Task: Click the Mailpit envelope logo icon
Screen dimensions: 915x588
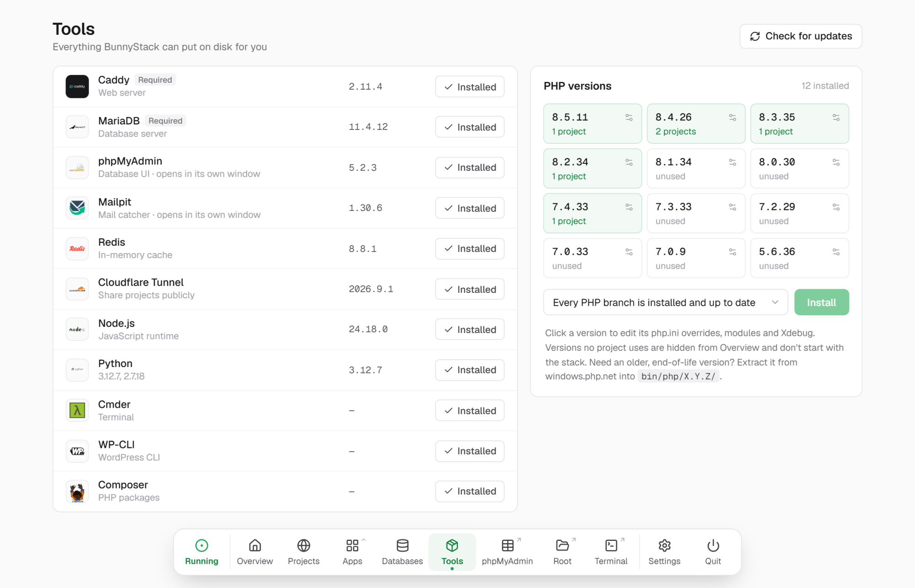Action: tap(77, 208)
